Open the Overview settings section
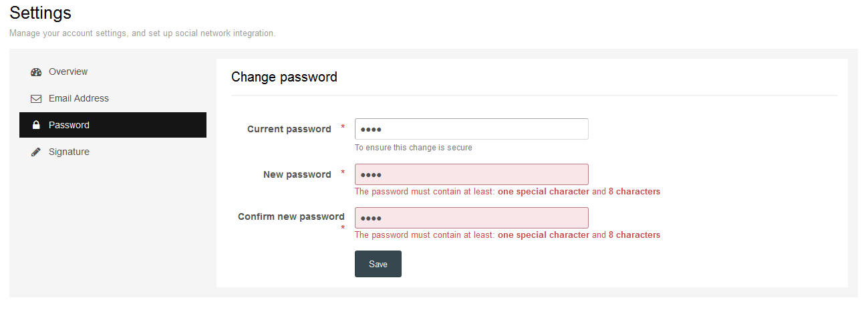 [113, 71]
